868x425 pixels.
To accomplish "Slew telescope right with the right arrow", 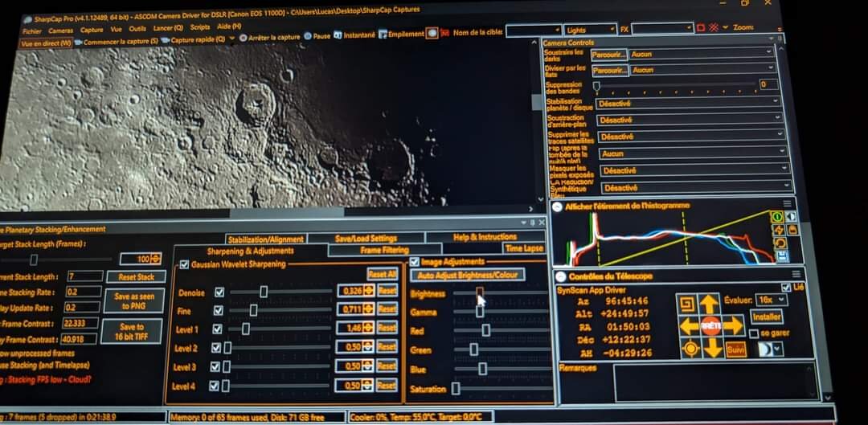I will coord(734,325).
